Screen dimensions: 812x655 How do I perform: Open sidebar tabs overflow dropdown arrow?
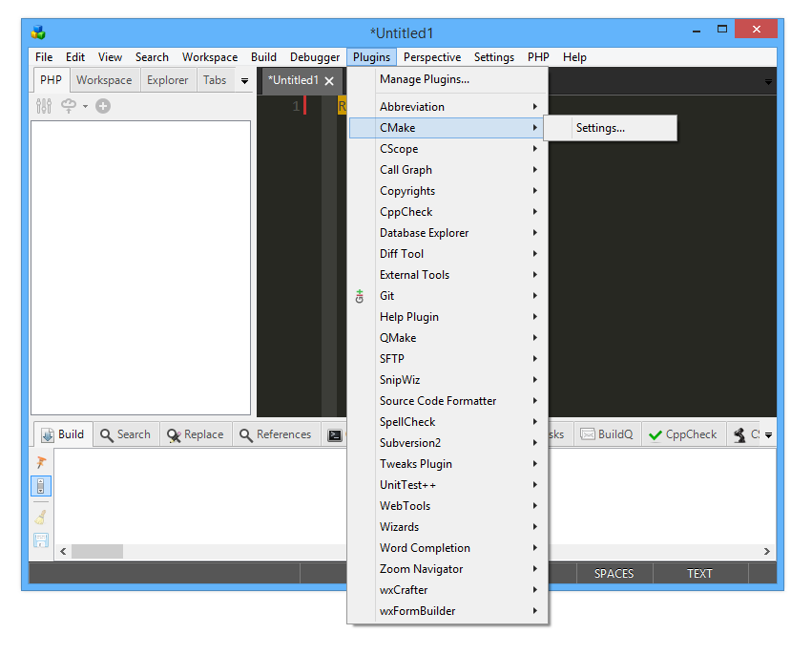(x=244, y=81)
